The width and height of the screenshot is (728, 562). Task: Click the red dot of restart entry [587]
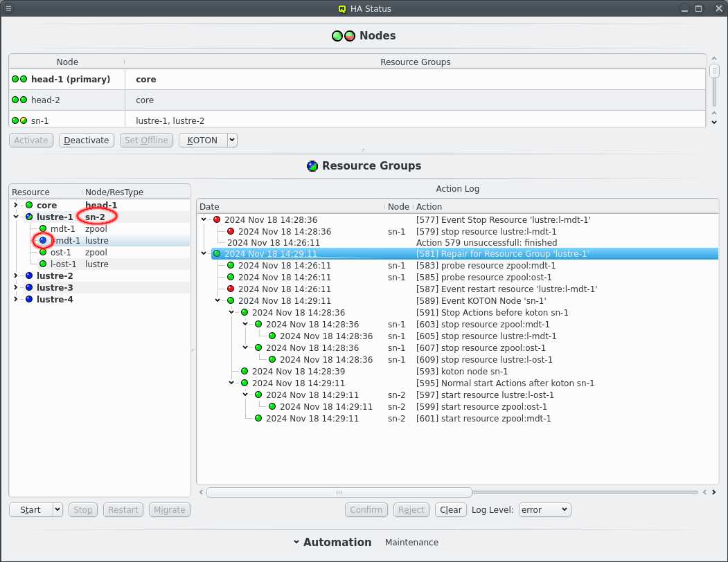pos(231,289)
